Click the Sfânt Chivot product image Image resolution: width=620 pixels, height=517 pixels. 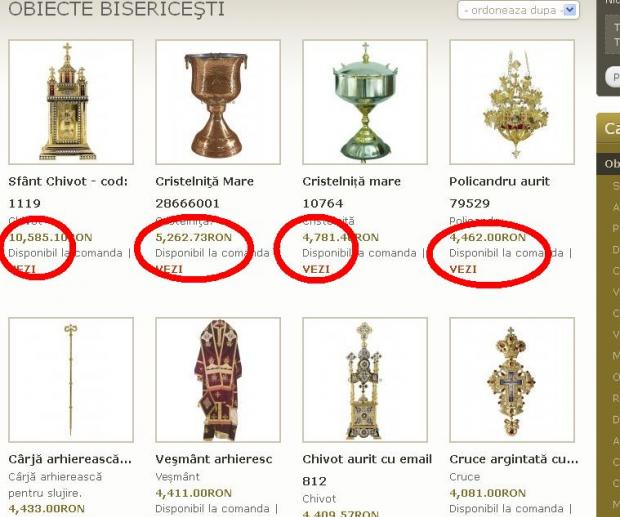point(71,102)
